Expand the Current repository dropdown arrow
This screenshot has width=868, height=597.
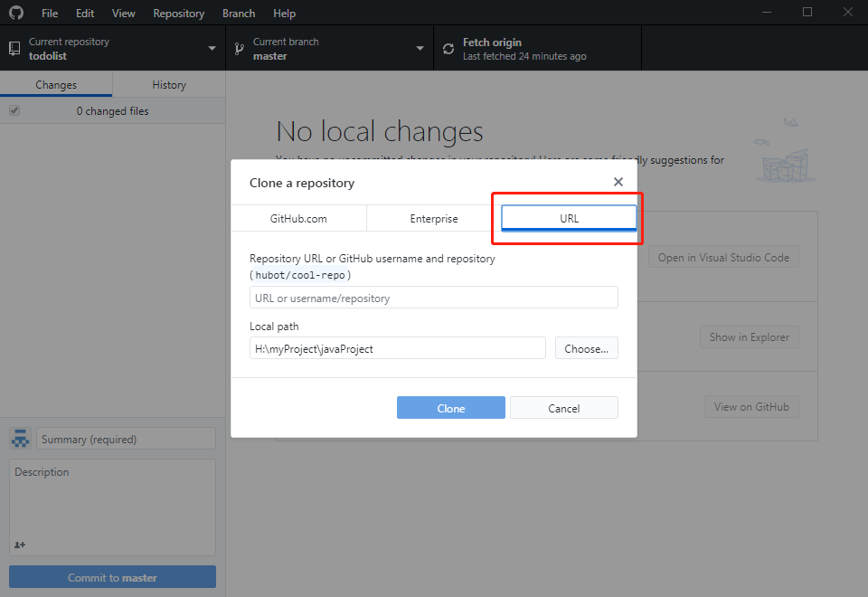(x=212, y=48)
